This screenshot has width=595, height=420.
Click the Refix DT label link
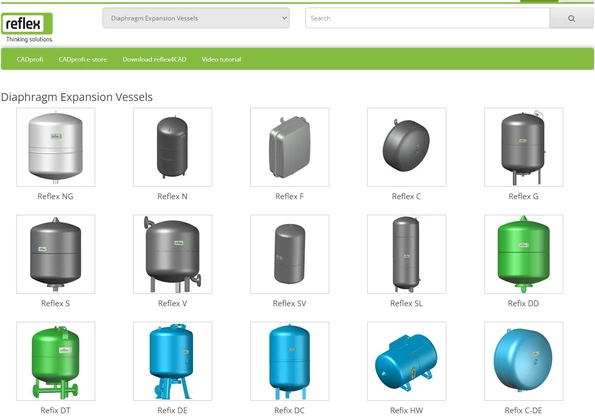pos(55,410)
